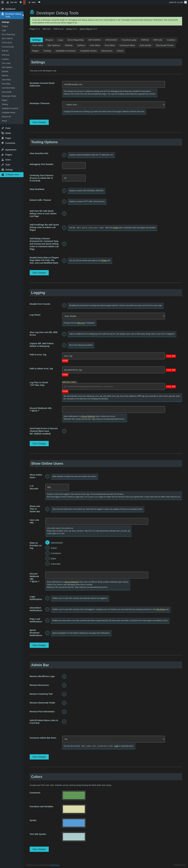Click the Debugging Test Number field
The image size is (188, 868).
pos(74,165)
